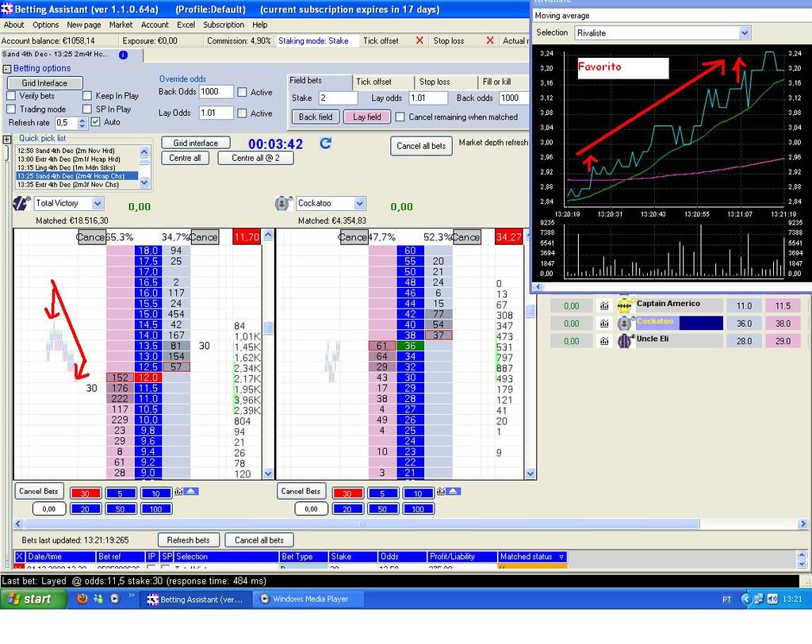Open the Subscription menu
Viewport: 812px width, 644px height.
(224, 25)
